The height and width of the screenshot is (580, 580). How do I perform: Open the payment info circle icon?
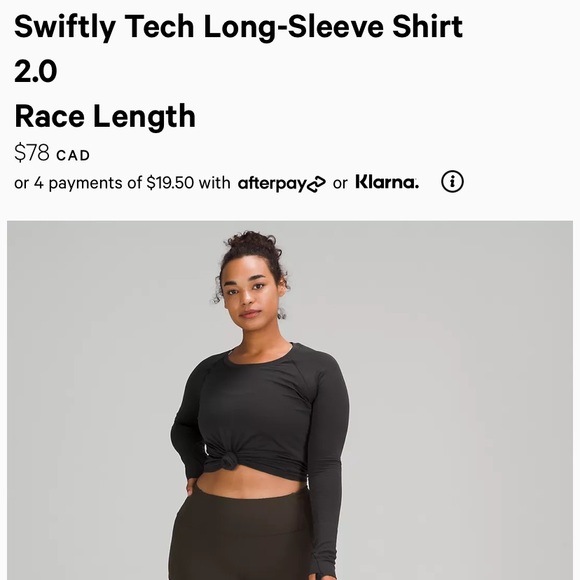pos(452,182)
